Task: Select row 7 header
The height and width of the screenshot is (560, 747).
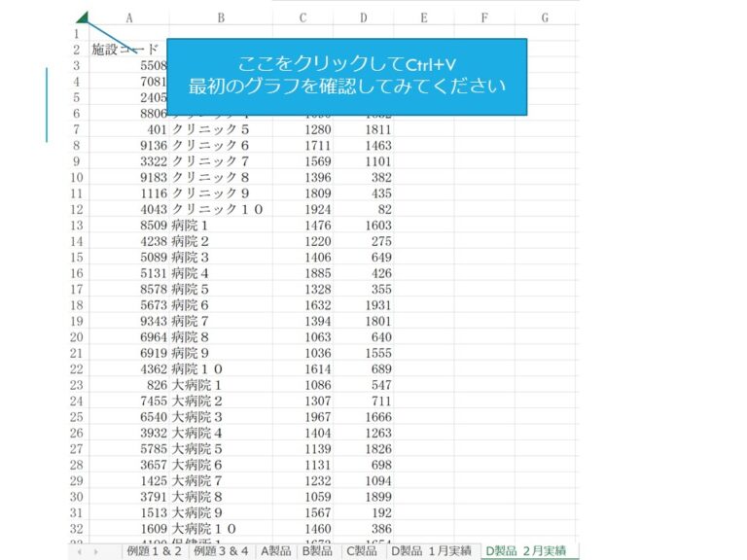Action: (x=77, y=129)
